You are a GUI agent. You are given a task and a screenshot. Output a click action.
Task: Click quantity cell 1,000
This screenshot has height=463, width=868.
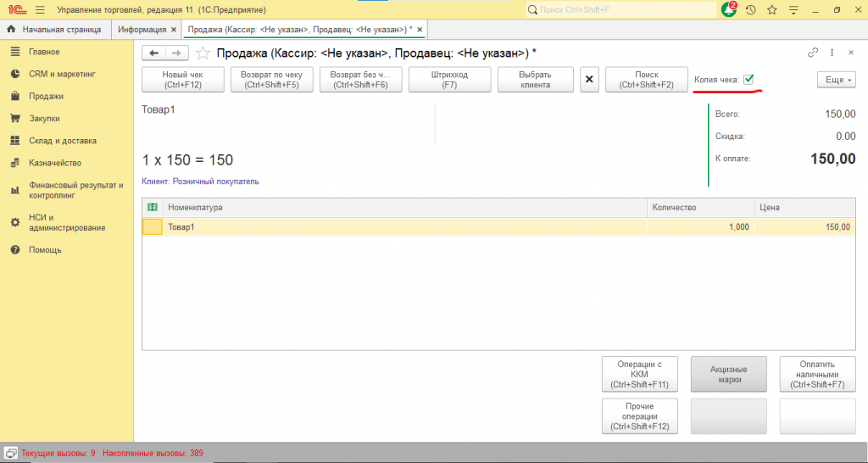[x=700, y=227]
